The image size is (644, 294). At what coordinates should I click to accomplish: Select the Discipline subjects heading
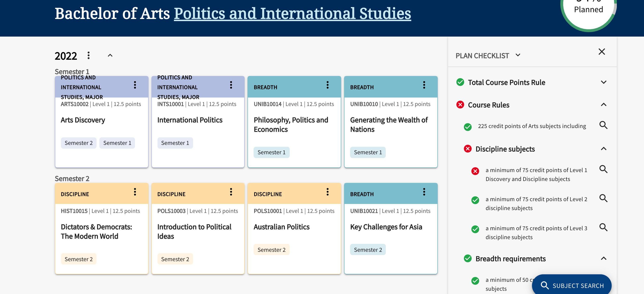coord(505,149)
